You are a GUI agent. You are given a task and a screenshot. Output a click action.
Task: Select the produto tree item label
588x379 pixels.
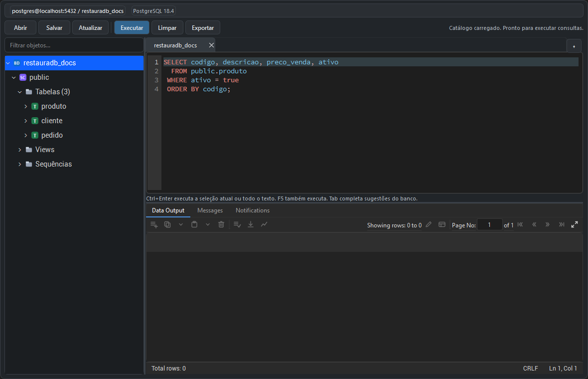coord(54,107)
